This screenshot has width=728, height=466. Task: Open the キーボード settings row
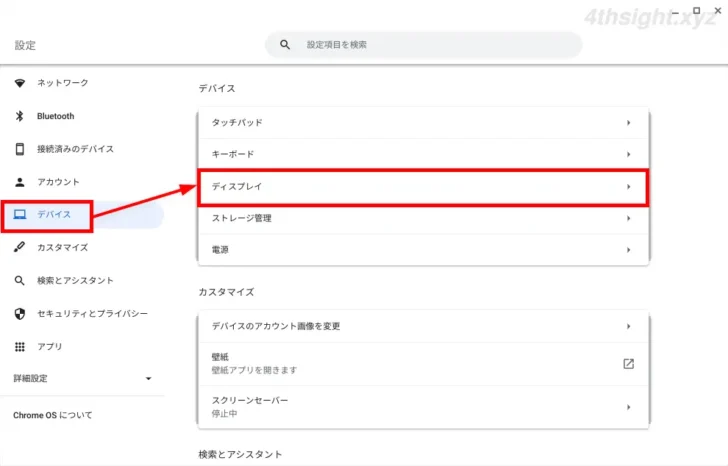pos(423,154)
